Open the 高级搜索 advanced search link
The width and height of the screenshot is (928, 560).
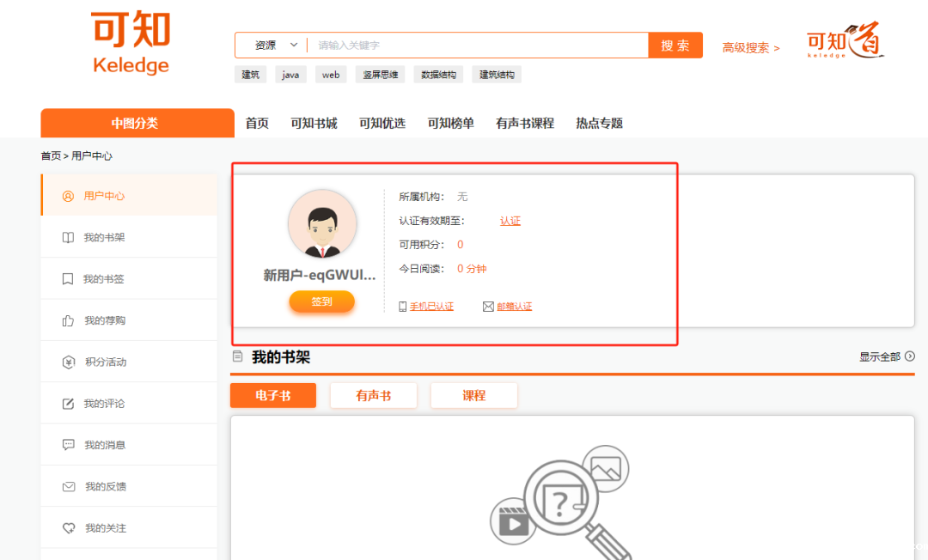click(x=750, y=48)
